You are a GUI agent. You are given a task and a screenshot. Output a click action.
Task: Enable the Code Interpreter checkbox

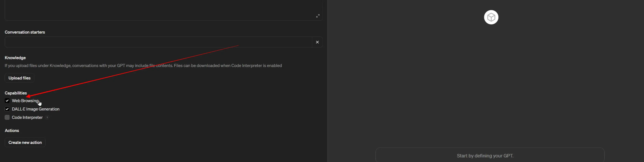pos(7,117)
